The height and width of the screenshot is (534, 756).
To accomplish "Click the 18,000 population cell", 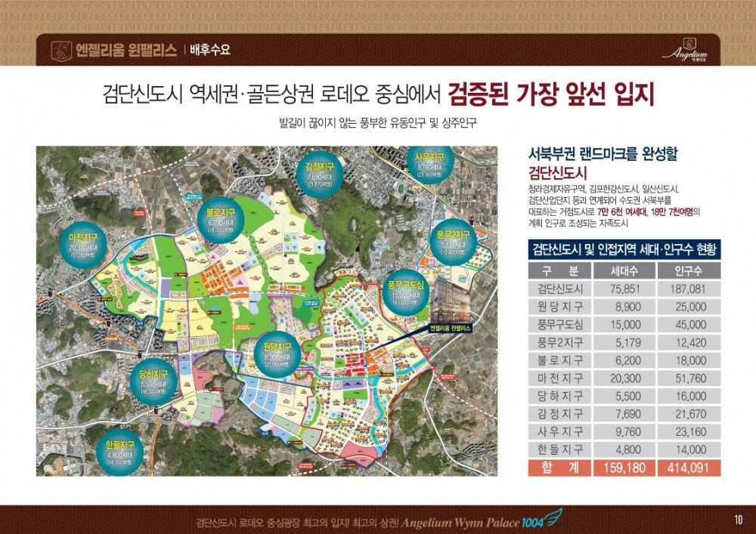I will pyautogui.click(x=689, y=360).
